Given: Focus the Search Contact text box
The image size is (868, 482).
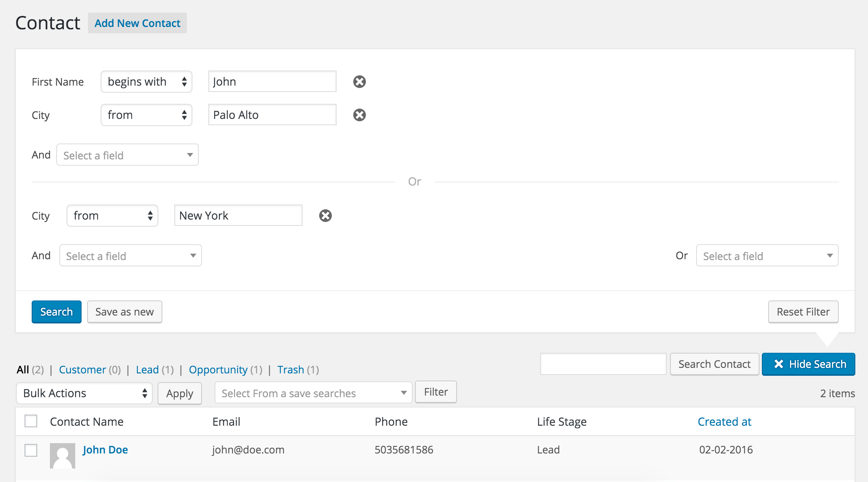Looking at the screenshot, I should coord(603,364).
